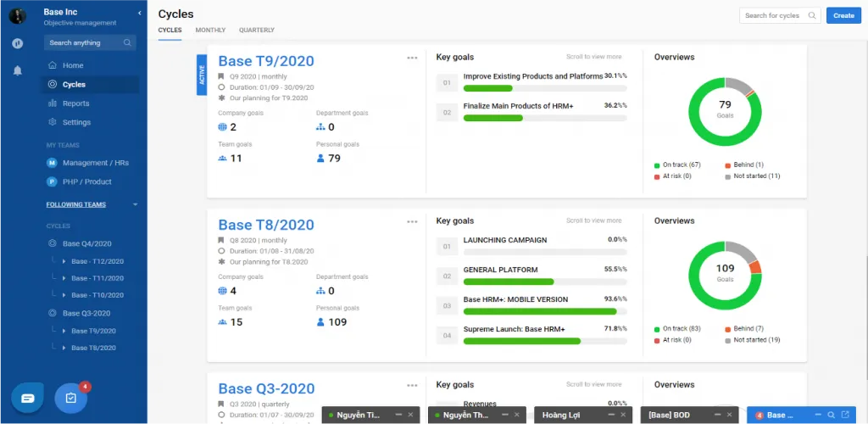868x424 pixels.
Task: Click the user profile avatar
Action: [17, 16]
